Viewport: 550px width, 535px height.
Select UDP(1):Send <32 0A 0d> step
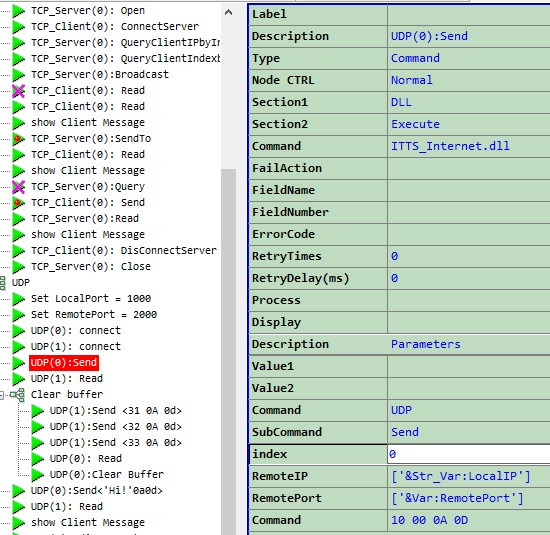click(115, 427)
